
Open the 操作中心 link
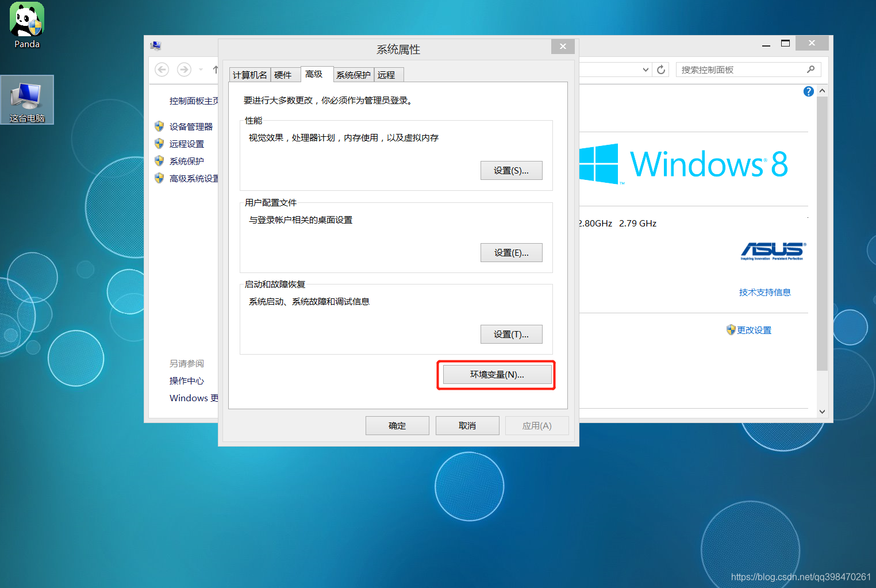[187, 381]
